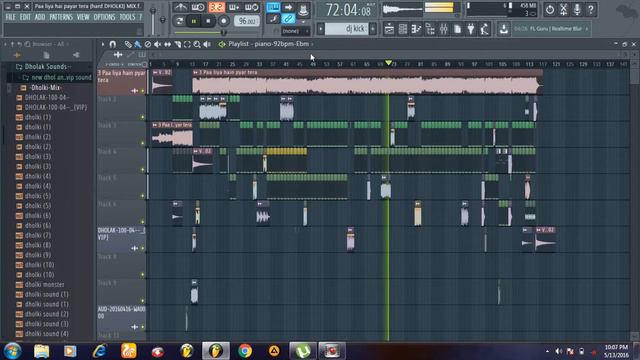
Task: Open the new dhol an..vip sound folder
Action: [57, 77]
